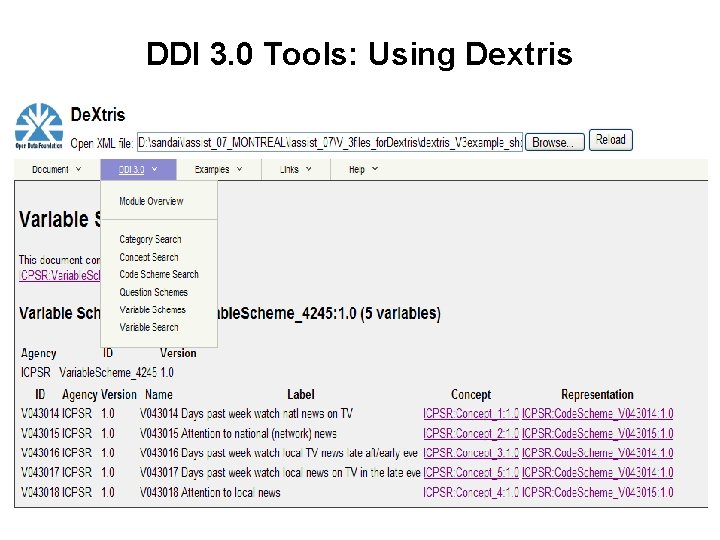Open CodeScheme link in V043016 row
Image resolution: width=720 pixels, height=540 pixels.
click(597, 453)
